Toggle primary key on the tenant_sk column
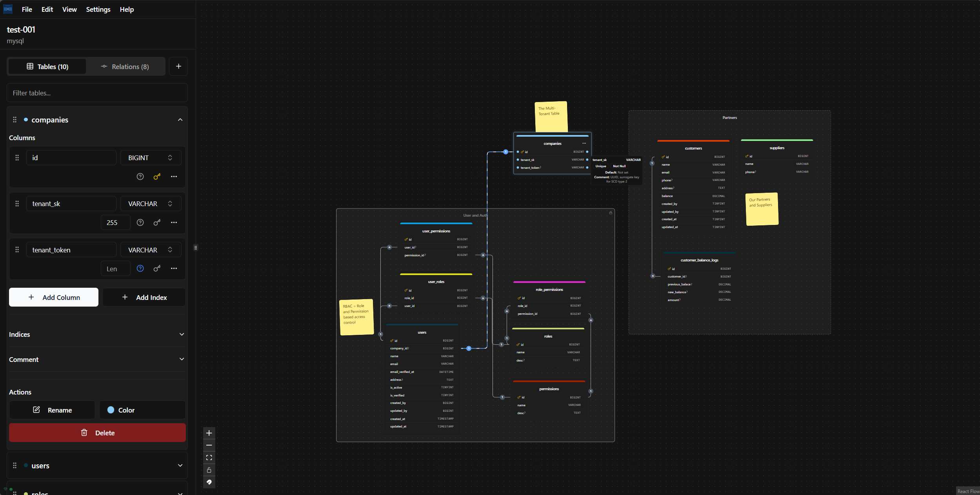The width and height of the screenshot is (980, 495). coord(157,223)
